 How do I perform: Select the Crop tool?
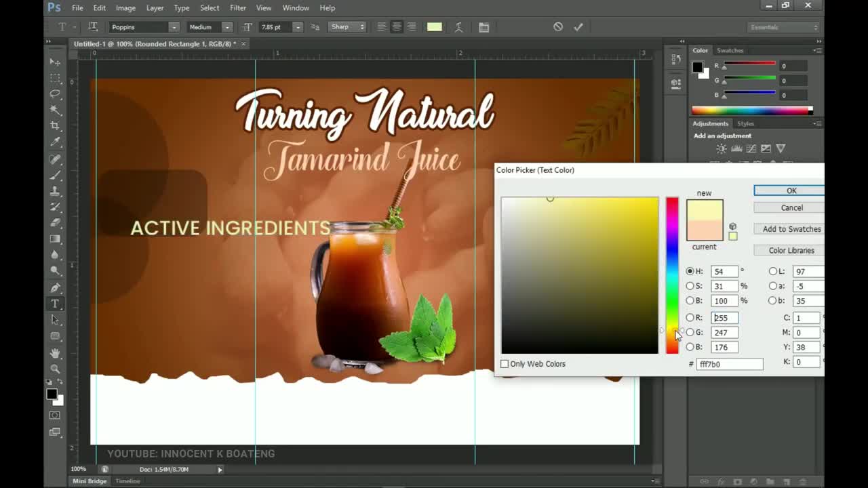(55, 125)
